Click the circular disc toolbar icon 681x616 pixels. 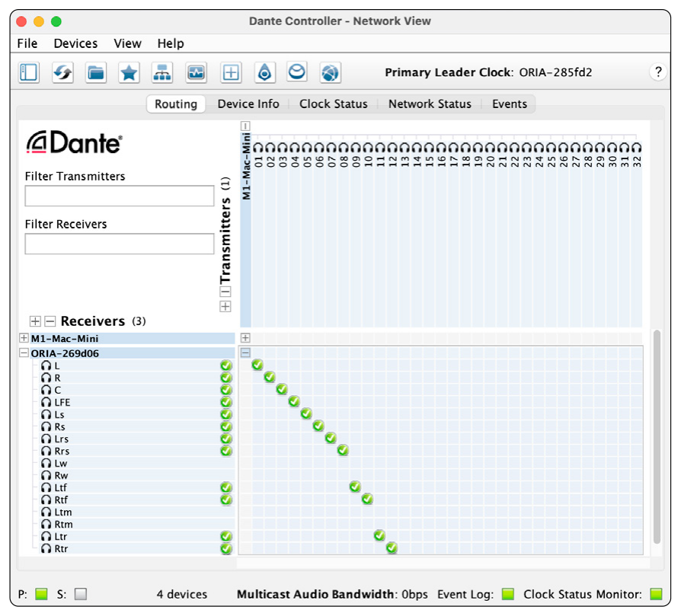[x=297, y=72]
